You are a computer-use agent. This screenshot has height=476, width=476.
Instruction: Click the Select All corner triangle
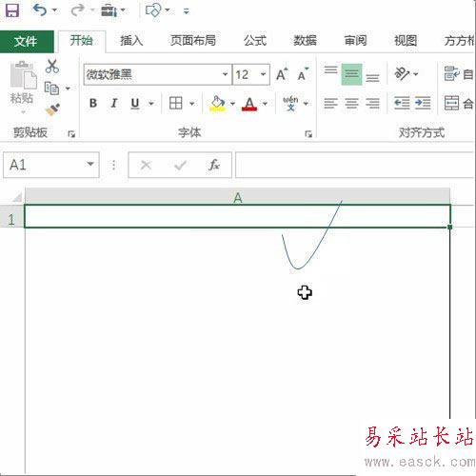click(x=16, y=197)
